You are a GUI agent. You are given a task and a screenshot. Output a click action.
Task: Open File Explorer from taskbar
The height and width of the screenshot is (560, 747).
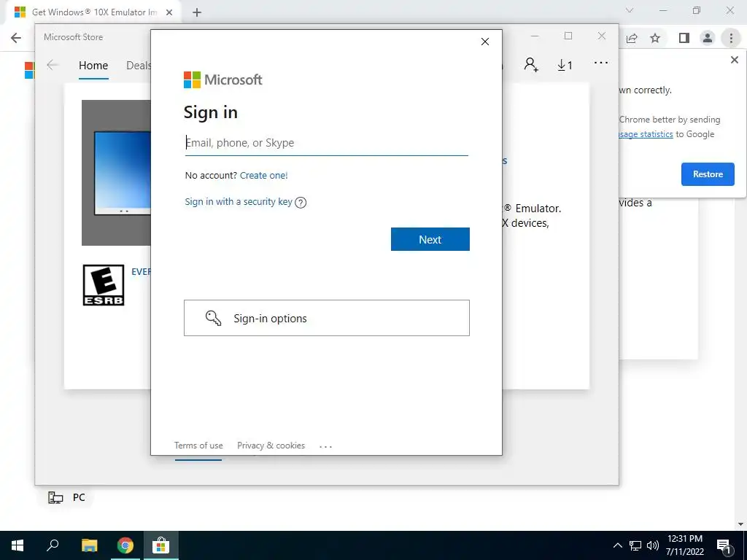[x=89, y=545]
